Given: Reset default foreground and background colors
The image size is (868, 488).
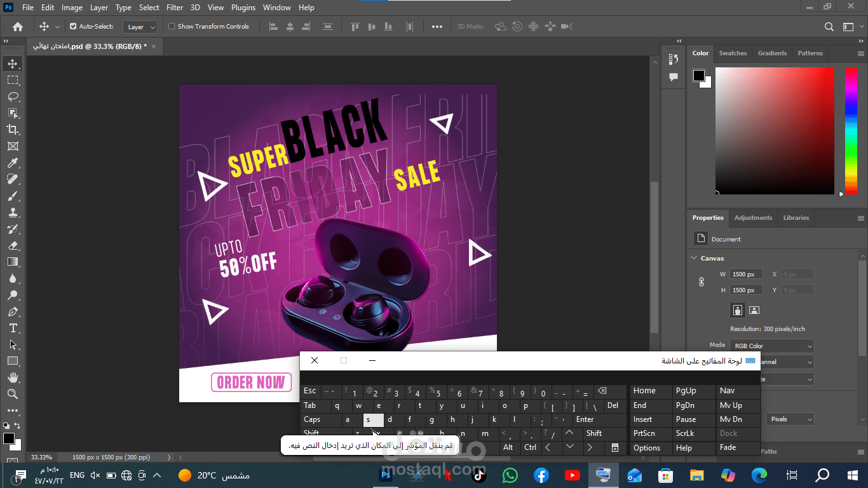Looking at the screenshot, I should [x=6, y=425].
